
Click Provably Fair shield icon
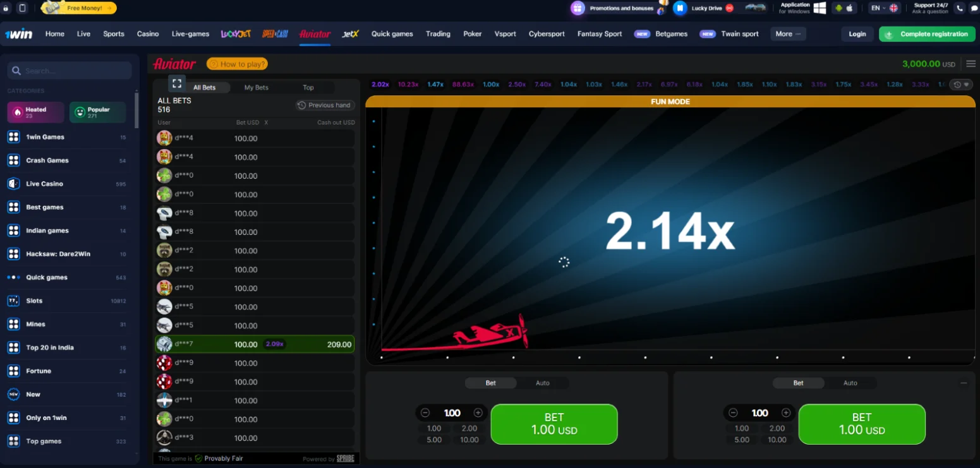click(x=198, y=459)
